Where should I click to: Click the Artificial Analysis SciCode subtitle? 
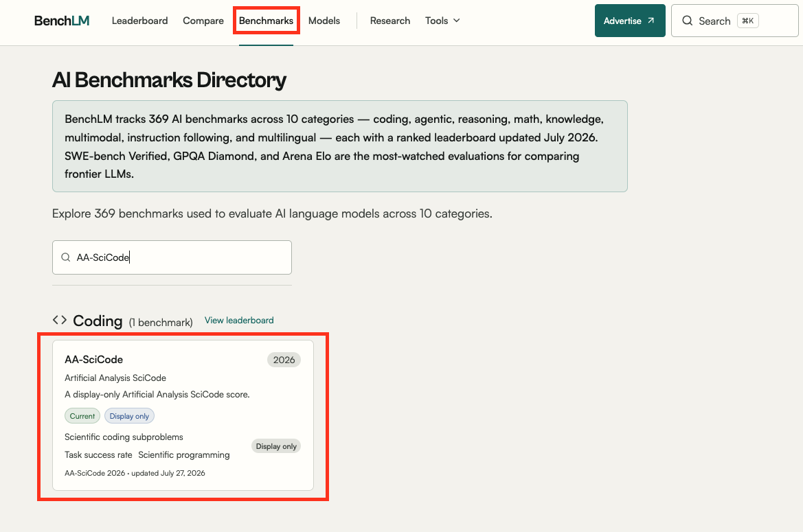(x=115, y=378)
